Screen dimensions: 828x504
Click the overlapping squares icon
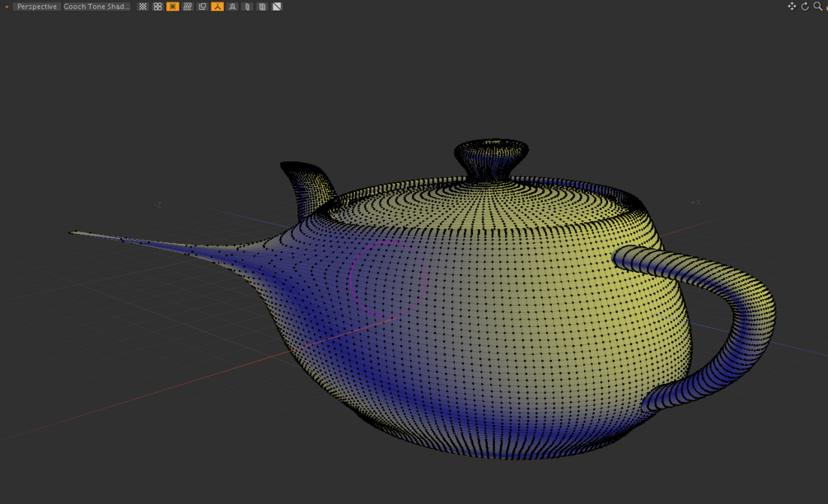[x=202, y=7]
